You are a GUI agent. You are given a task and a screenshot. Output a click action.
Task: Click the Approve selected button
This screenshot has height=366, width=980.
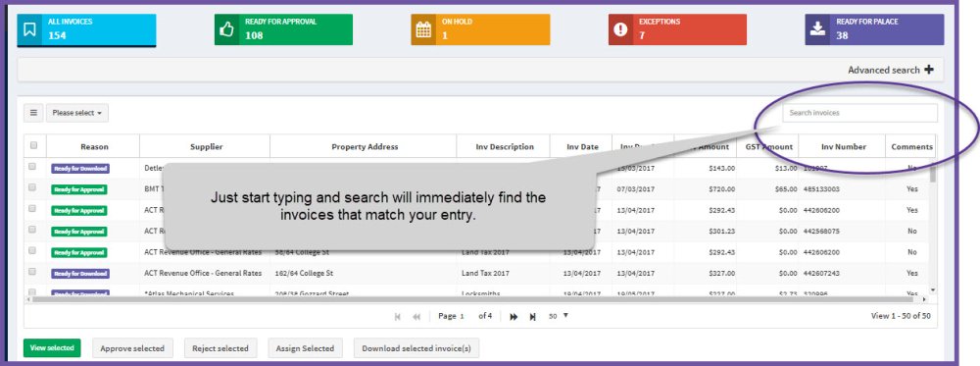click(x=132, y=348)
